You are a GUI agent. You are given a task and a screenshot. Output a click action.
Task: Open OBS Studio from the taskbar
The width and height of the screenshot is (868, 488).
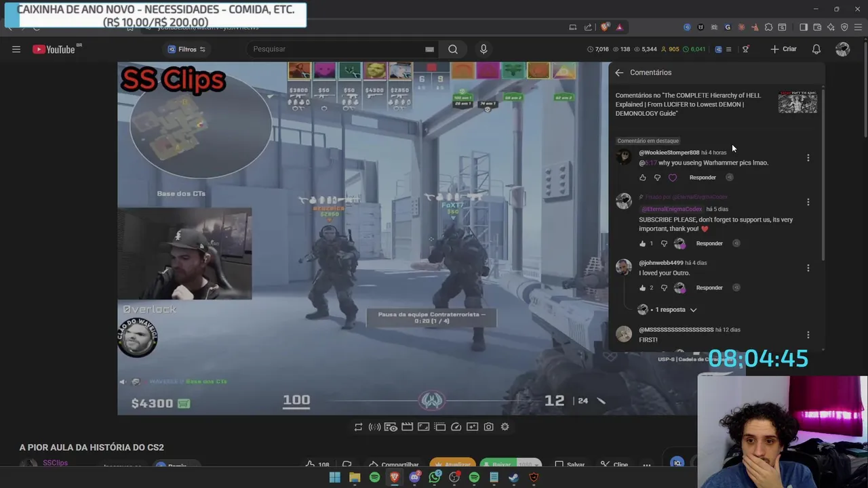tap(454, 478)
